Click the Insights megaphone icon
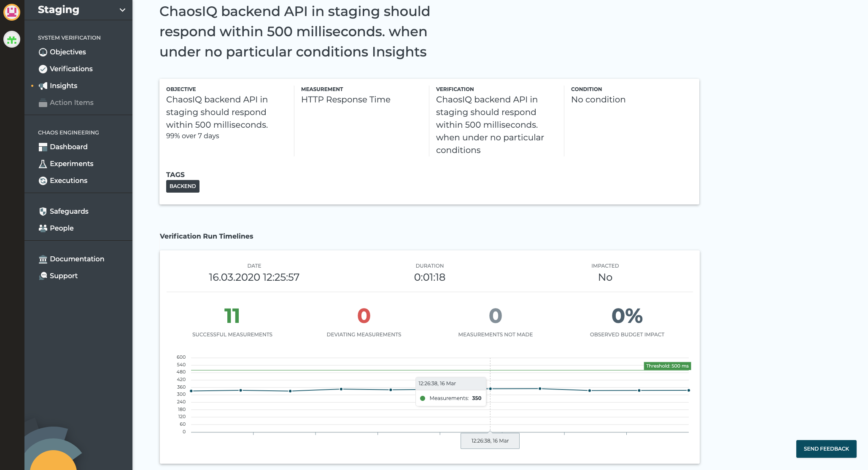 43,86
